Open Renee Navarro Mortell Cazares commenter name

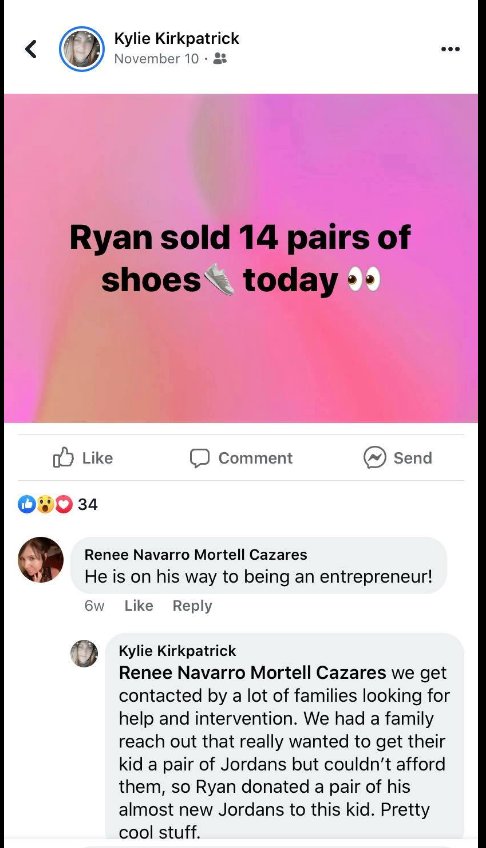[196, 554]
